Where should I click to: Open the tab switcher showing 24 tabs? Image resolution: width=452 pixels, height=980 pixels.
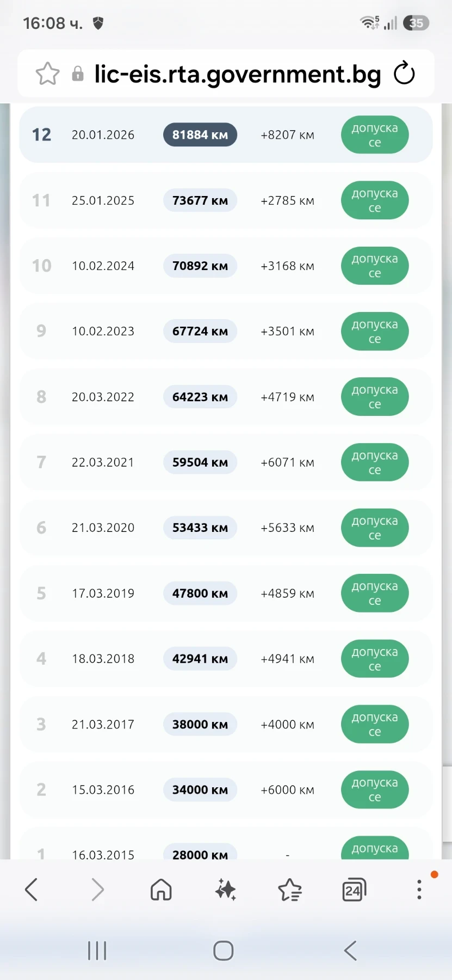(354, 890)
